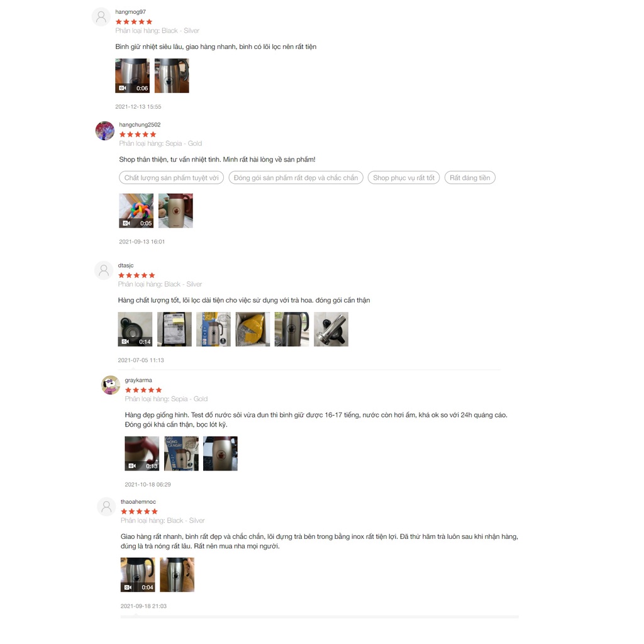Play hangmog97's 0:06 review video
The height and width of the screenshot is (644, 644).
point(132,75)
